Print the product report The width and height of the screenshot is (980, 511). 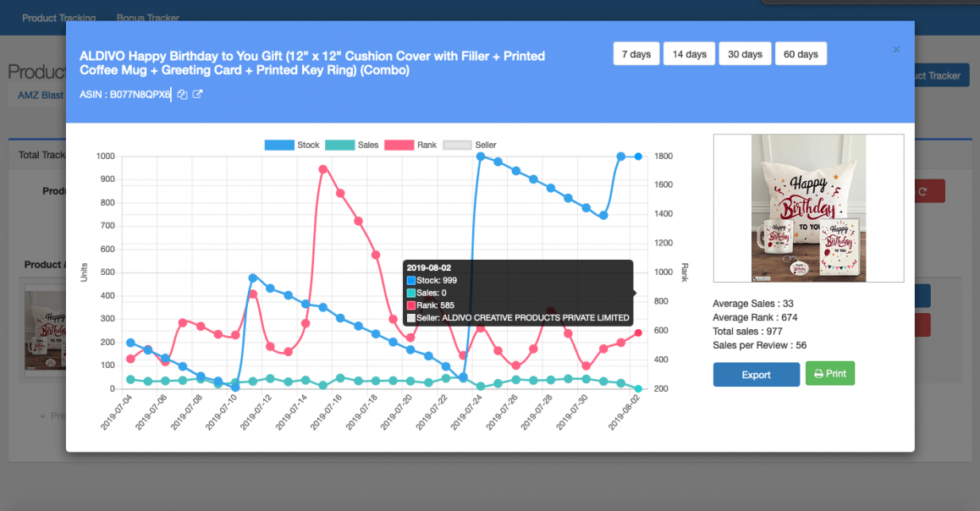(830, 374)
